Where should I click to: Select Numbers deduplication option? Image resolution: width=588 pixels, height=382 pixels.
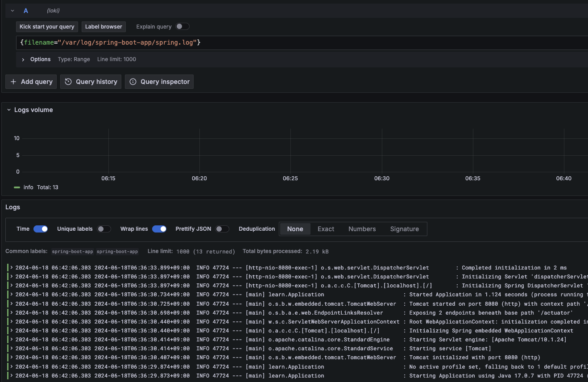(362, 229)
